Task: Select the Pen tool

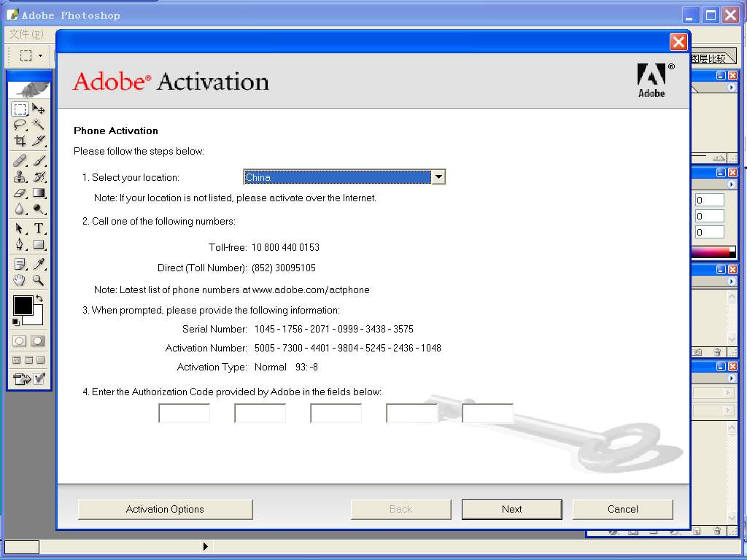Action: tap(20, 244)
